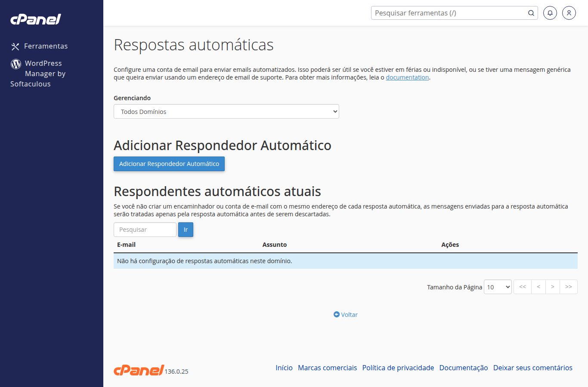The width and height of the screenshot is (588, 387).
Task: Open notifications bell icon
Action: coord(550,13)
